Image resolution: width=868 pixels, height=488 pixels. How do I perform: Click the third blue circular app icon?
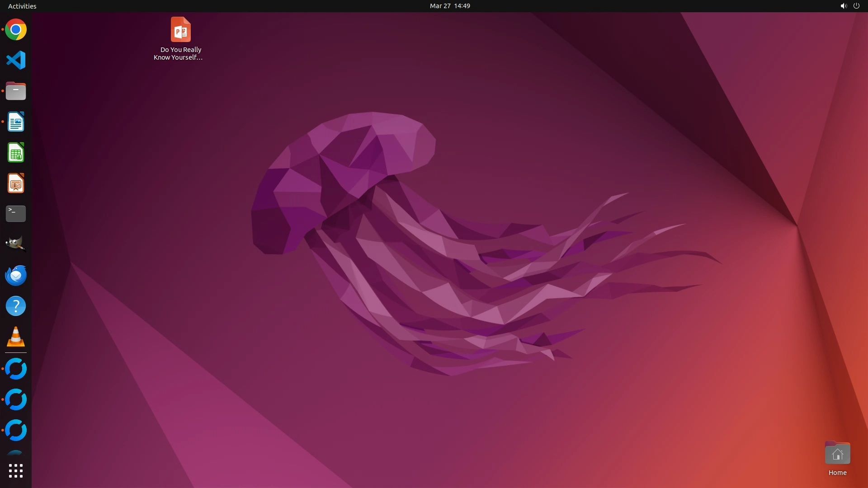(16, 430)
